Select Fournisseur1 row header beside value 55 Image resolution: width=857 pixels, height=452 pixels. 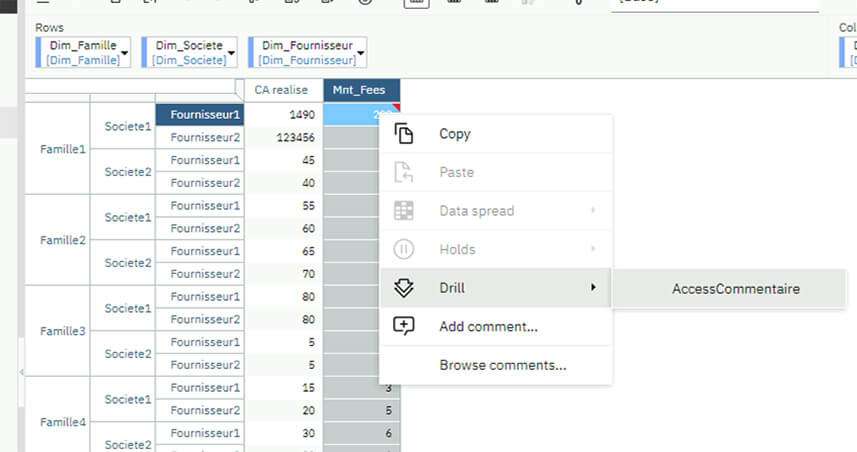[x=200, y=206]
